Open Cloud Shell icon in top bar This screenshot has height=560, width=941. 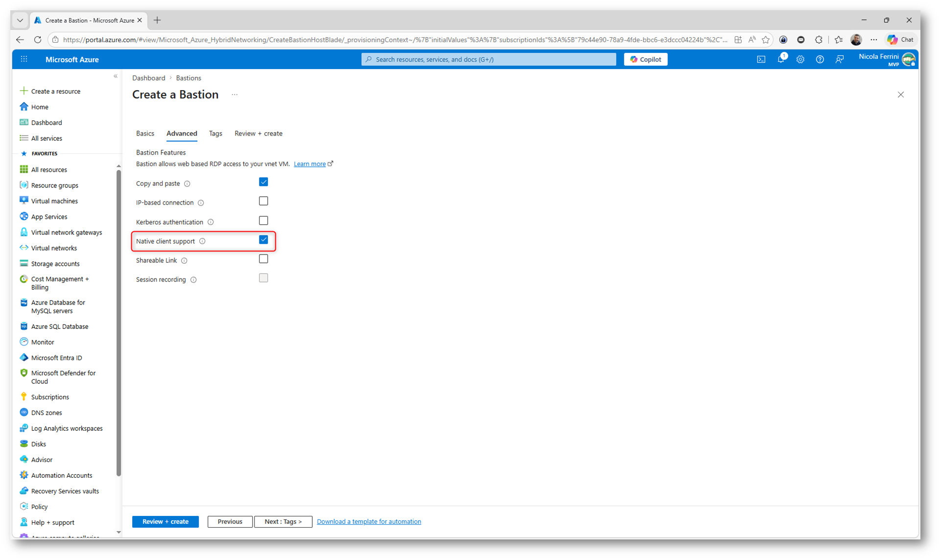[761, 59]
